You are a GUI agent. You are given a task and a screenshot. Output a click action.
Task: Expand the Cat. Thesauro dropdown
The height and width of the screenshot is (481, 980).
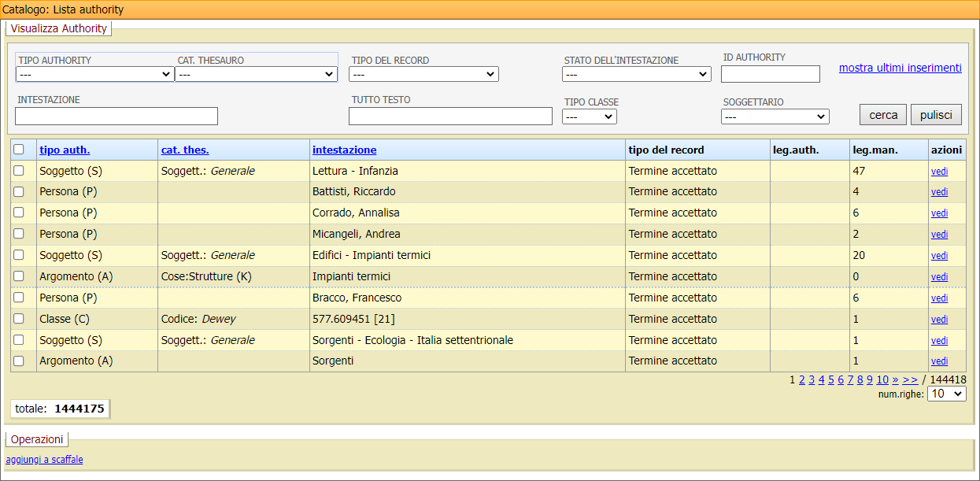coord(256,74)
